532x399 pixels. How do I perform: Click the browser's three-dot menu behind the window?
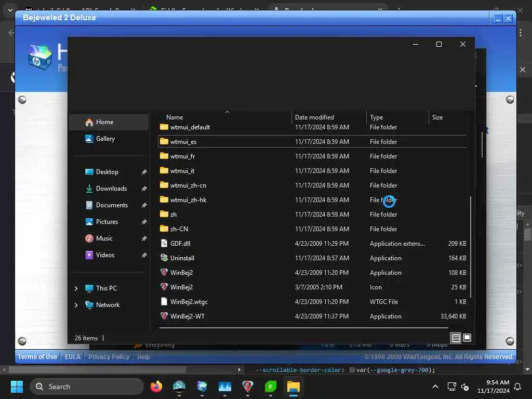point(521,33)
